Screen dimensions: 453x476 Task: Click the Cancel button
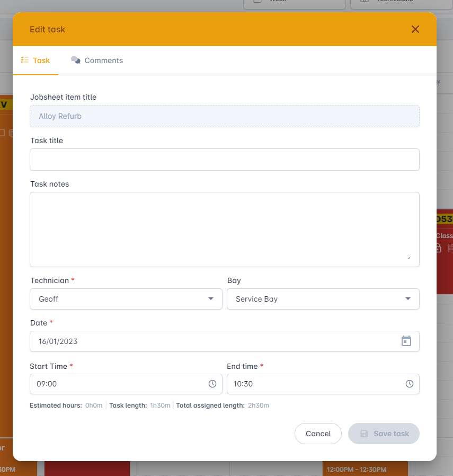click(x=318, y=434)
